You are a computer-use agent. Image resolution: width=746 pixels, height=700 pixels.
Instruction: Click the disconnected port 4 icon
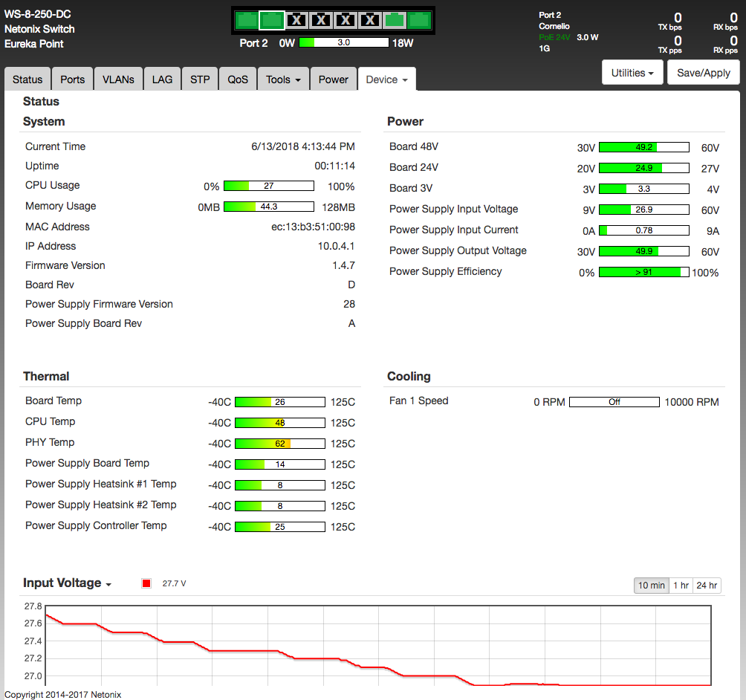tap(321, 20)
